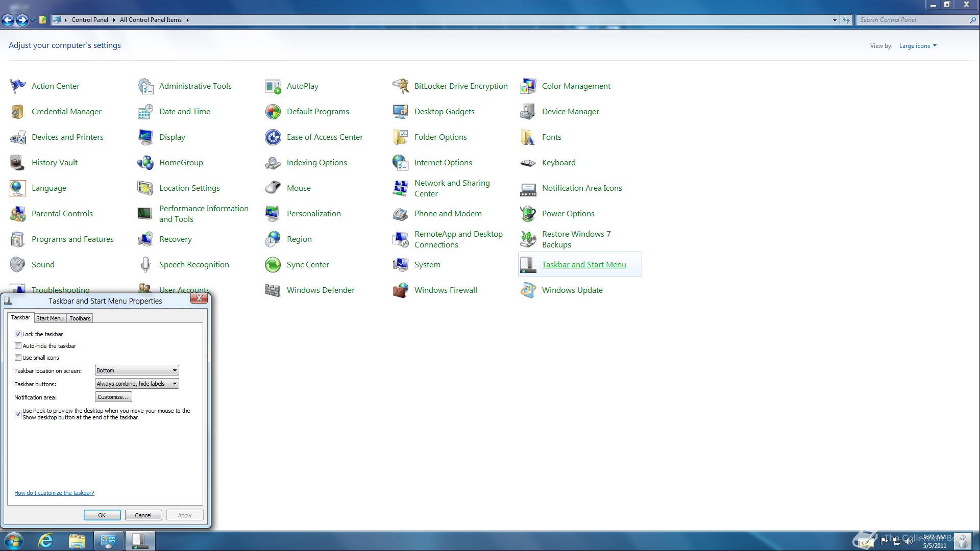Expand arrow after Control Panel breadcrumb
Image resolution: width=980 pixels, height=551 pixels.
point(114,20)
